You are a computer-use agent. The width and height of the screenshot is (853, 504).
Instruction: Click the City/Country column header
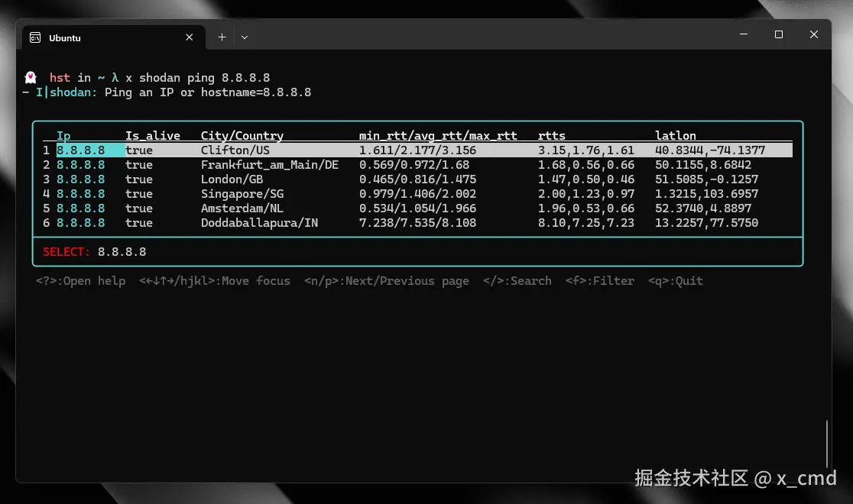pyautogui.click(x=242, y=135)
